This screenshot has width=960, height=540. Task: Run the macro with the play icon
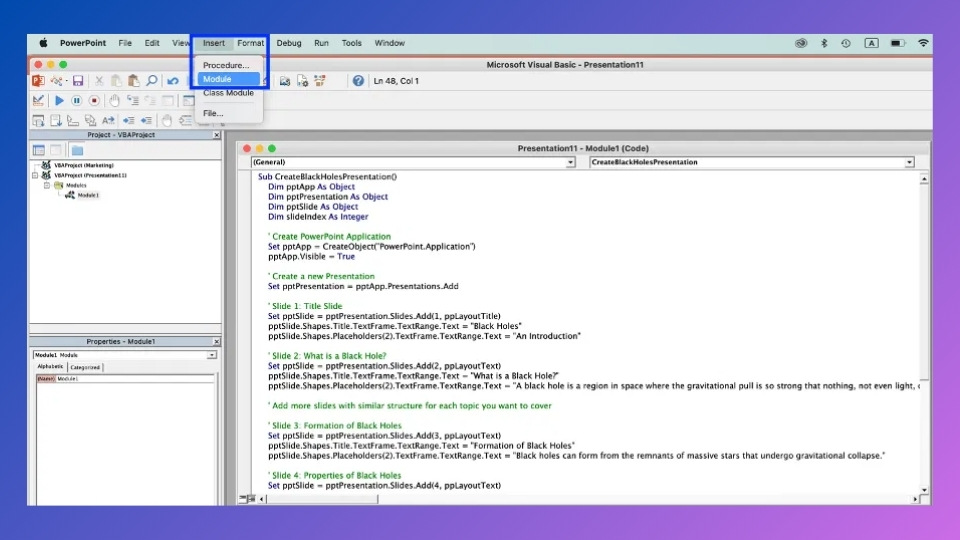coord(59,100)
